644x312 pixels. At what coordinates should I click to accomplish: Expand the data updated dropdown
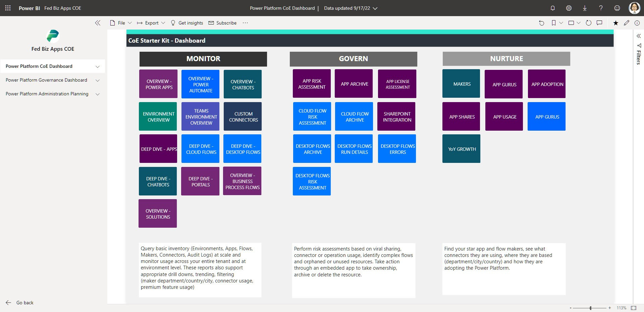375,8
